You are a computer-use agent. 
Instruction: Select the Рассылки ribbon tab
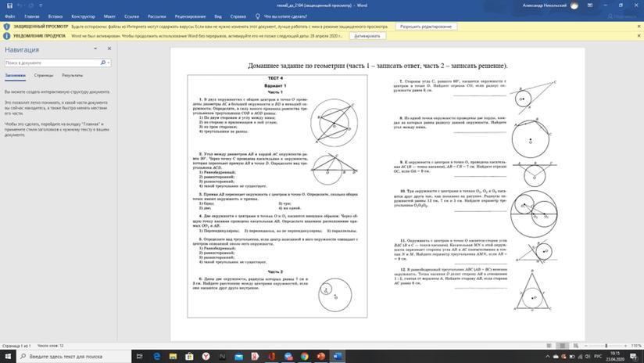coord(157,16)
